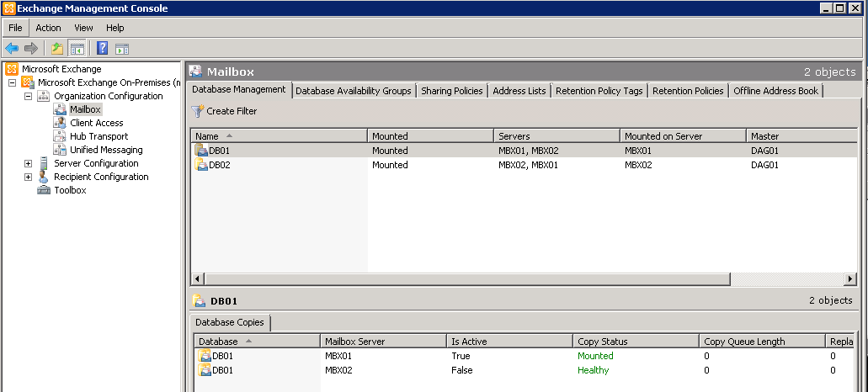Click Create Filter button
868x392 pixels.
[x=224, y=111]
